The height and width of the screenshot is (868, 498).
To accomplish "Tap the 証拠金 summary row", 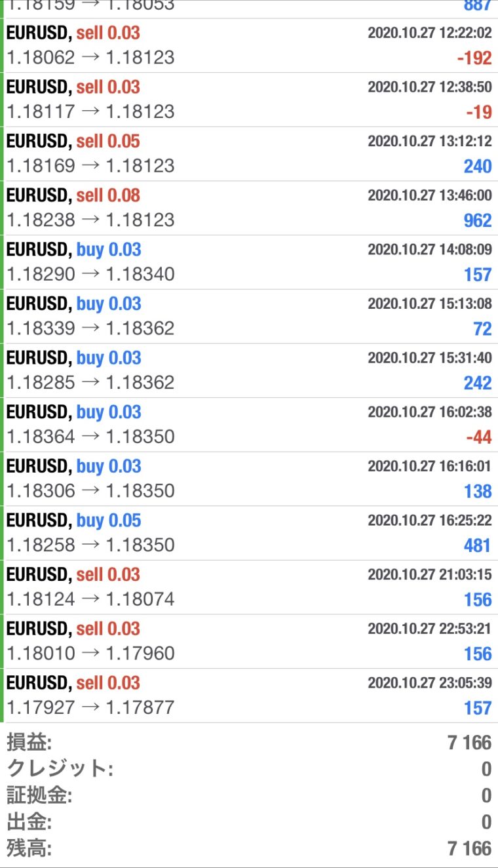I will (249, 795).
